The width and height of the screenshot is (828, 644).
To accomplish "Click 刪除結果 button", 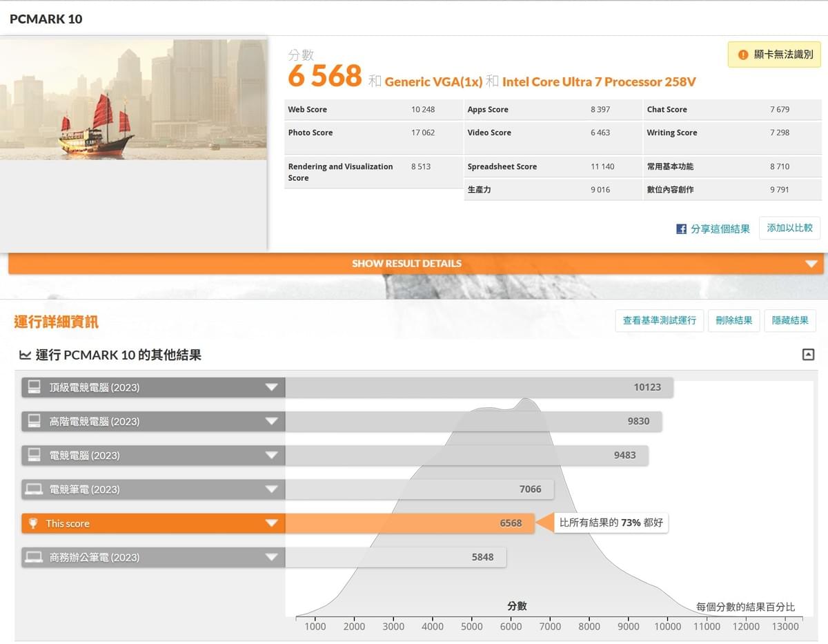I will pos(733,320).
